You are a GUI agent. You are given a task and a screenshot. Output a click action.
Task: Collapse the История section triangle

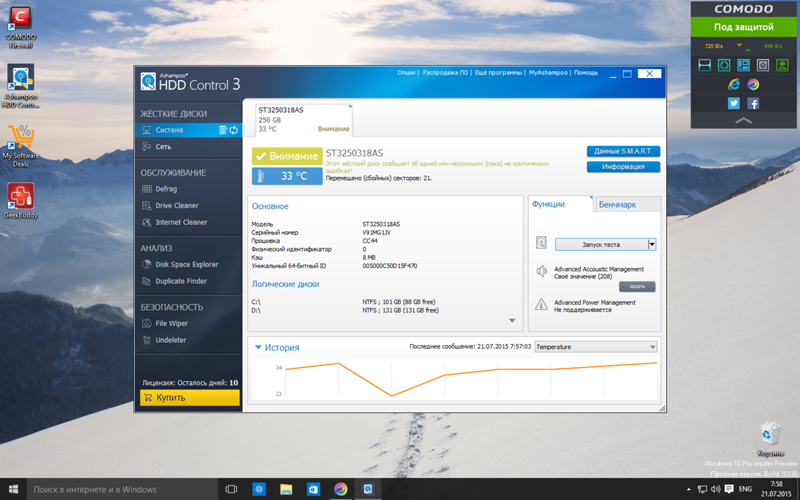pyautogui.click(x=258, y=347)
